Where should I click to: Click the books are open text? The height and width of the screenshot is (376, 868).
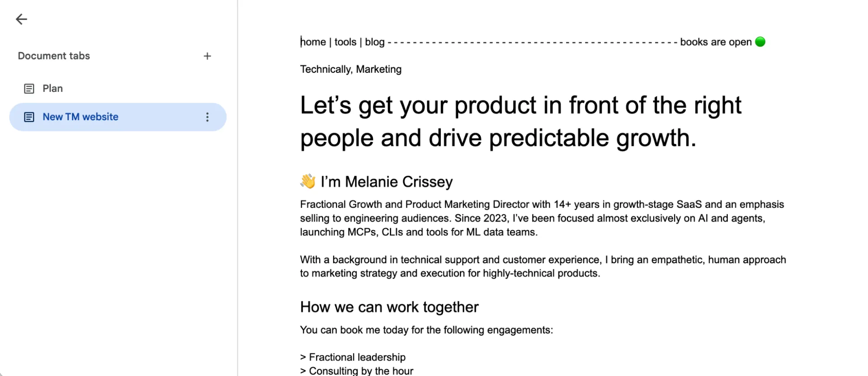tap(716, 42)
